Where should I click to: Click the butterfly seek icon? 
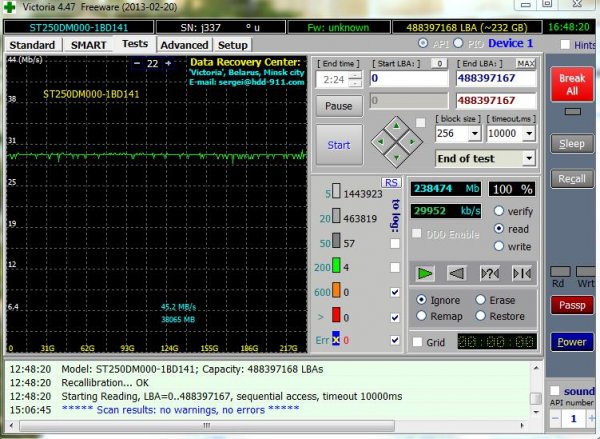[x=522, y=273]
